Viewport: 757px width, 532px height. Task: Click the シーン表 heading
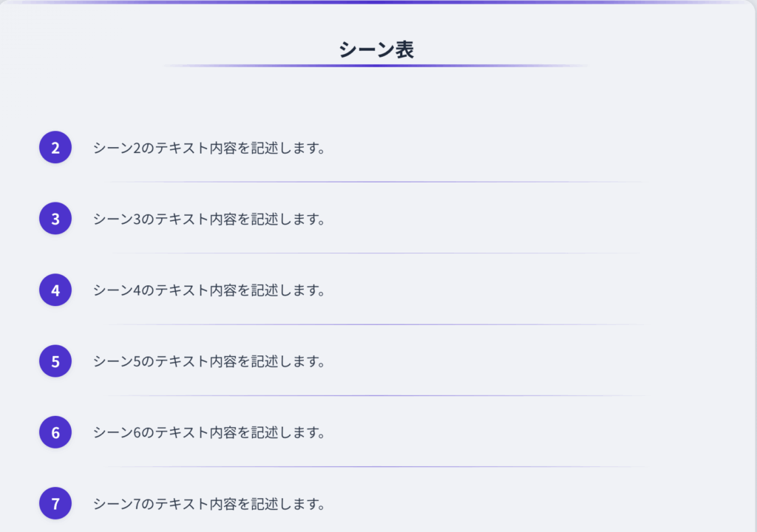pyautogui.click(x=376, y=49)
